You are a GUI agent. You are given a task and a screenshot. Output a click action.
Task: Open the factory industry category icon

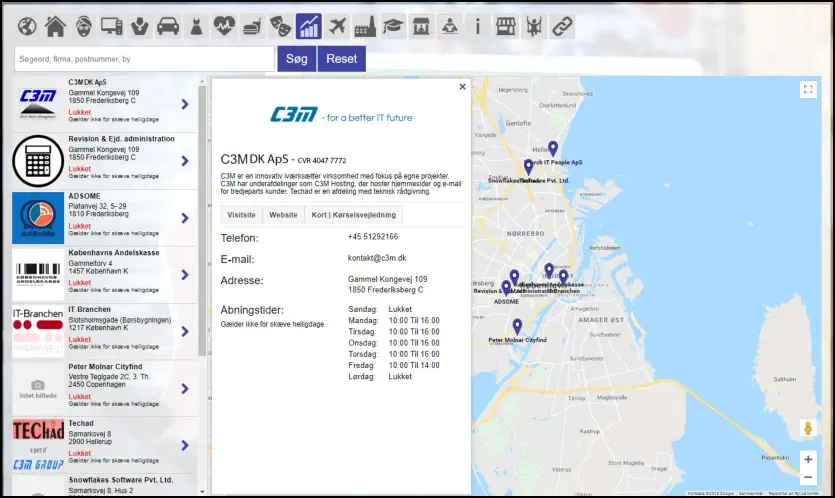(365, 26)
